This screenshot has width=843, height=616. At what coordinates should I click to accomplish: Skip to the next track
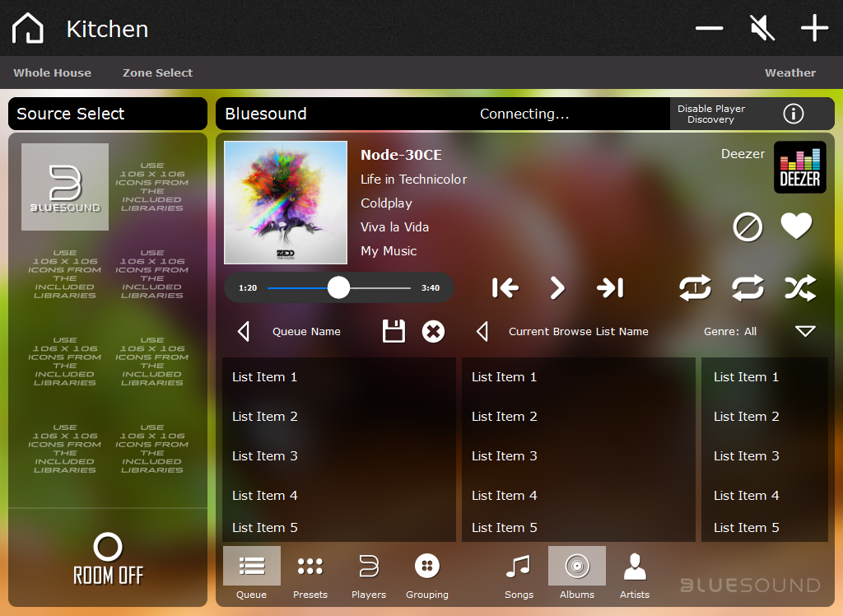(610, 288)
